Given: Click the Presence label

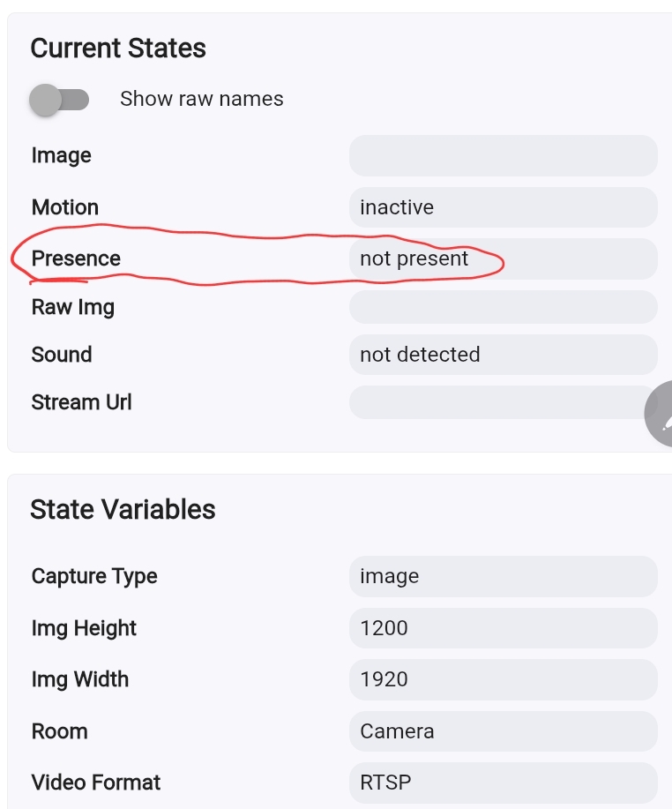Looking at the screenshot, I should (x=76, y=258).
